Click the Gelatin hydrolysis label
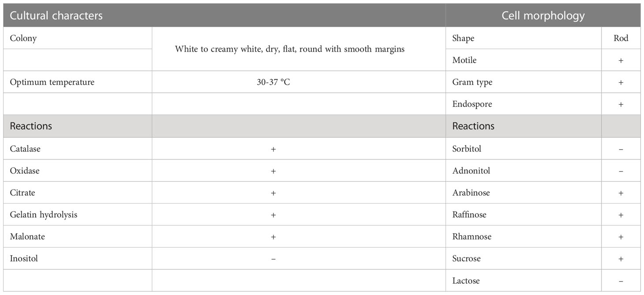The height and width of the screenshot is (295, 644). click(x=44, y=215)
